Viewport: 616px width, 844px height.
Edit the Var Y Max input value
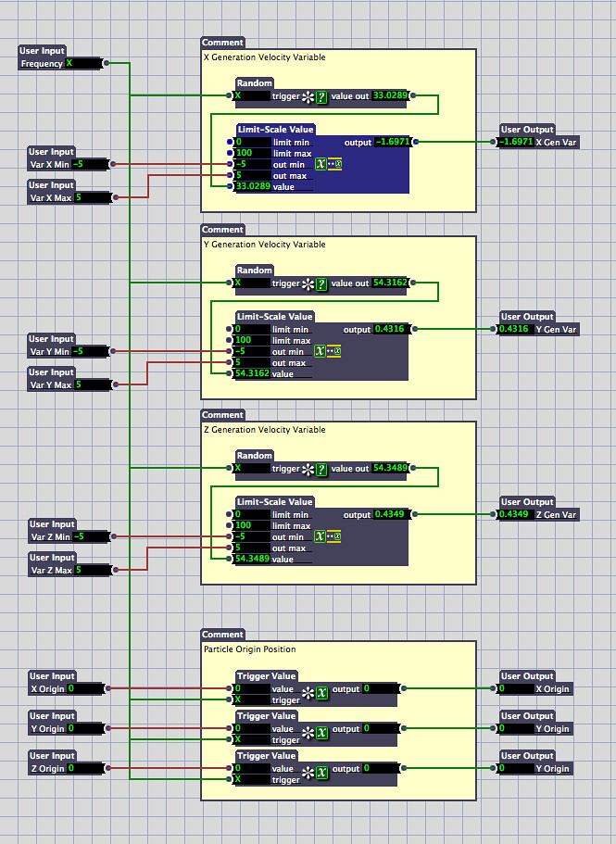[x=91, y=384]
